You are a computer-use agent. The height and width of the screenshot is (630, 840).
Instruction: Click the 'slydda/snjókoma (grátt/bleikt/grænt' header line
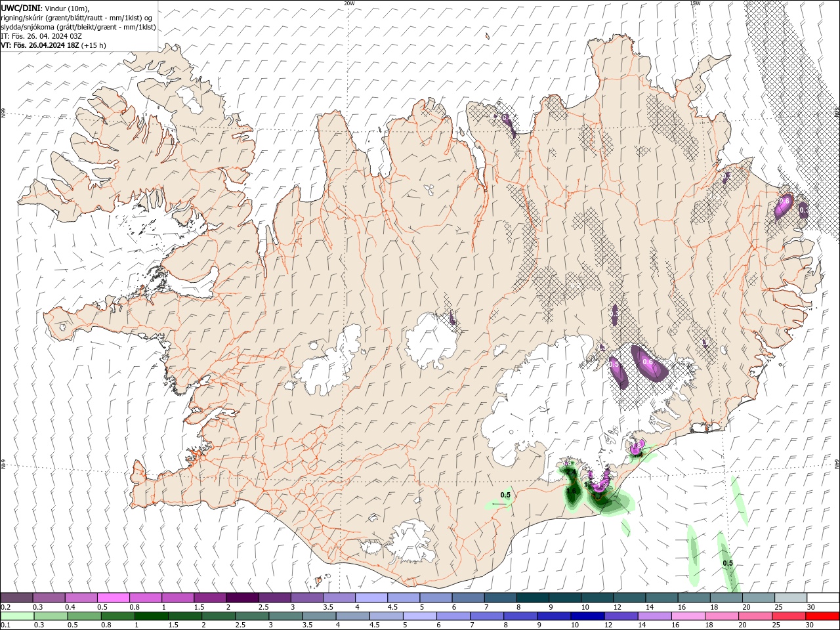click(x=79, y=27)
